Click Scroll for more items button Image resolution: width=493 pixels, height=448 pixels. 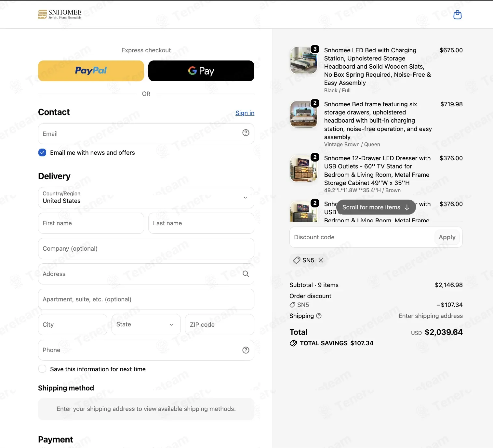tap(376, 207)
